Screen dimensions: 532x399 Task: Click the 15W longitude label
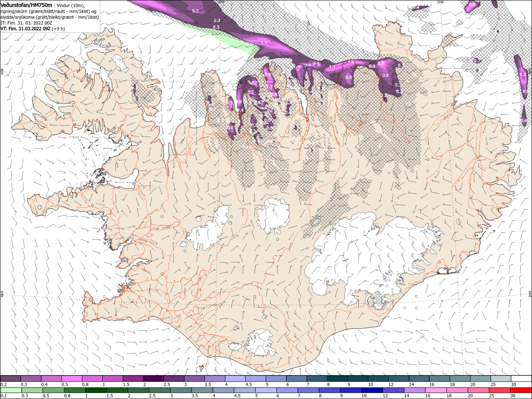coord(440,2)
